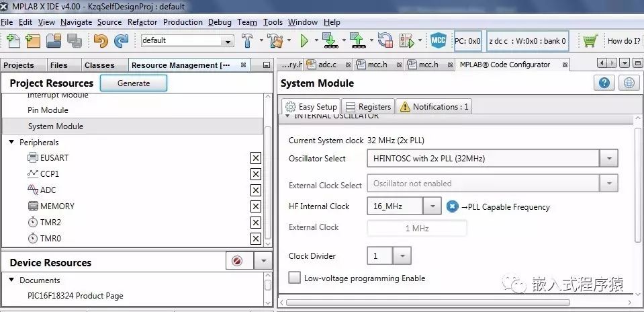Viewport: 644px width, 312px height.
Task: Click the red prohibited icon in Device Resources
Action: 237,261
